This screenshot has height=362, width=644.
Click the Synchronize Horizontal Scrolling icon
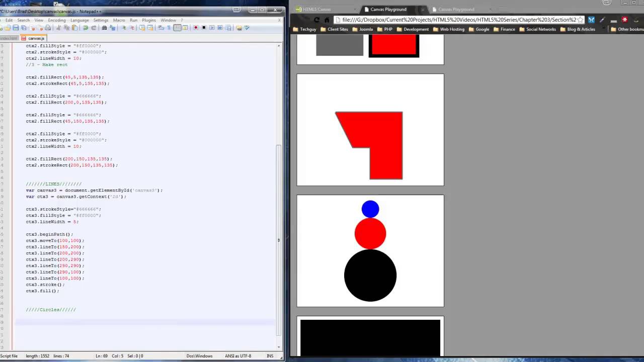tap(150, 28)
